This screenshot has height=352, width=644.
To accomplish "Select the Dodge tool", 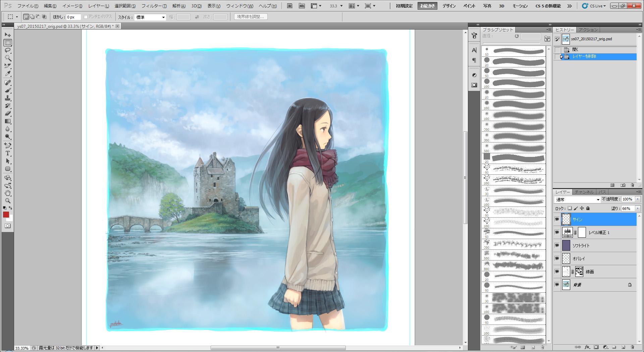I will pos(8,137).
